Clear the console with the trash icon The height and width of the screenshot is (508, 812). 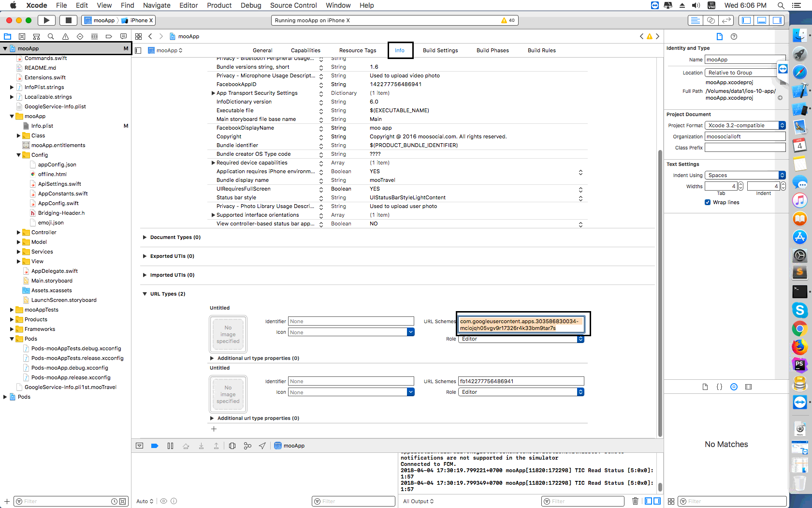pos(635,501)
